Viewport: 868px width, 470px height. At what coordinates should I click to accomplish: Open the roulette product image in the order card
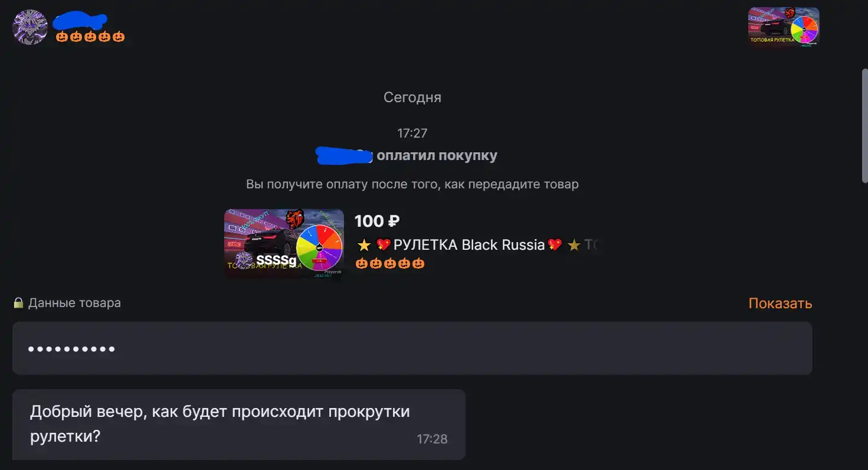(284, 243)
